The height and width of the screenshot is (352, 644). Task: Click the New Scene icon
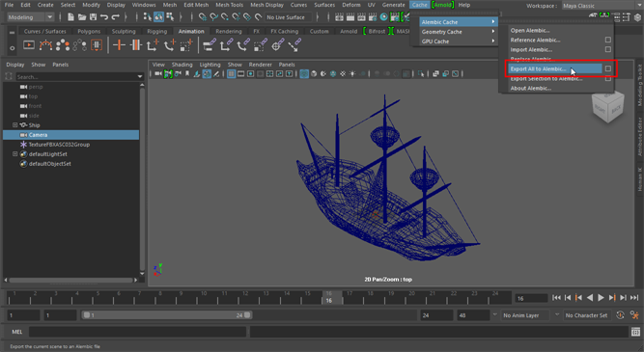click(70, 16)
